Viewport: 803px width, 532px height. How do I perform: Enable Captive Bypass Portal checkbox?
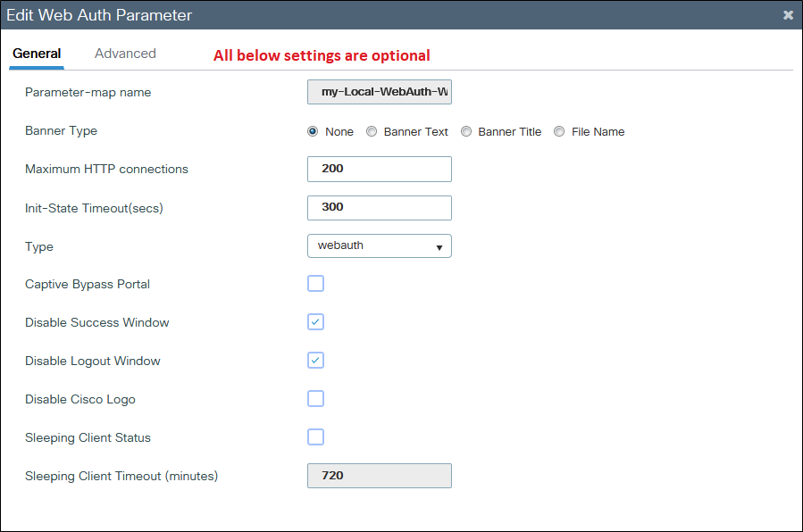315,284
